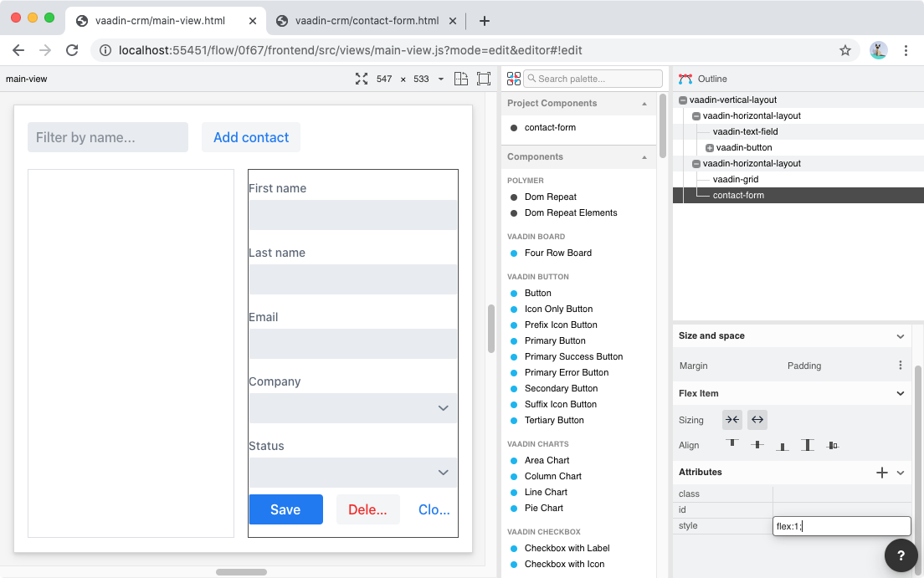Collapse the Flex Item section

901,393
